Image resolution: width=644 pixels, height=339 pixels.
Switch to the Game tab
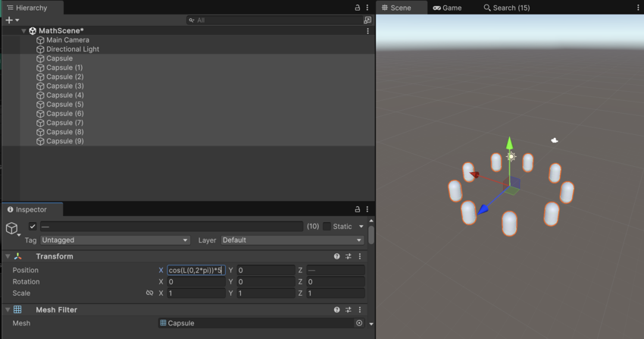tap(447, 8)
